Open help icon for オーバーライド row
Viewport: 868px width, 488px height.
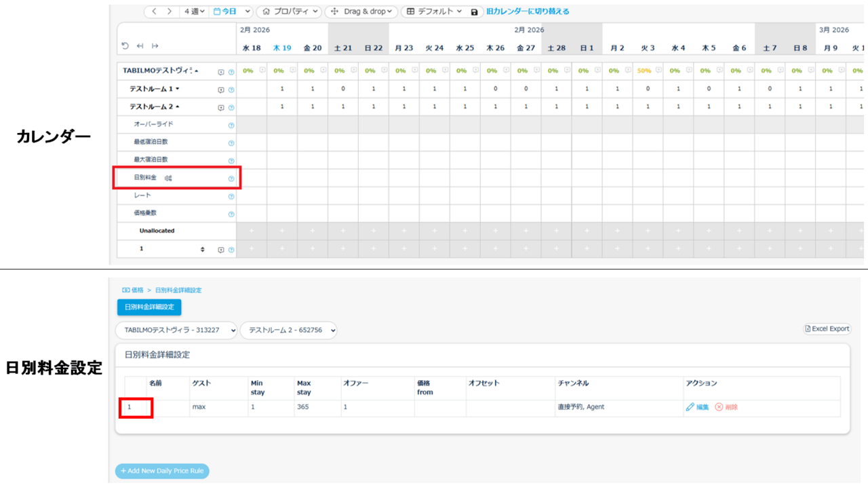(x=231, y=126)
